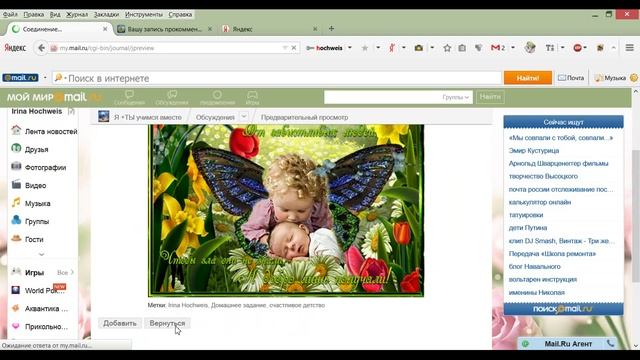Open Почта from the mail.ru toolbar
The width and height of the screenshot is (640, 360).
point(571,78)
